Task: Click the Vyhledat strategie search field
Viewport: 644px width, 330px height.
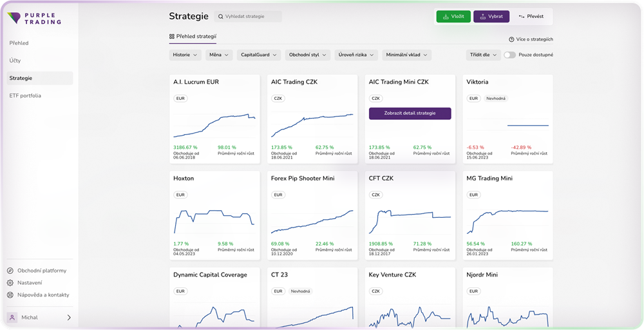Action: coord(248,17)
